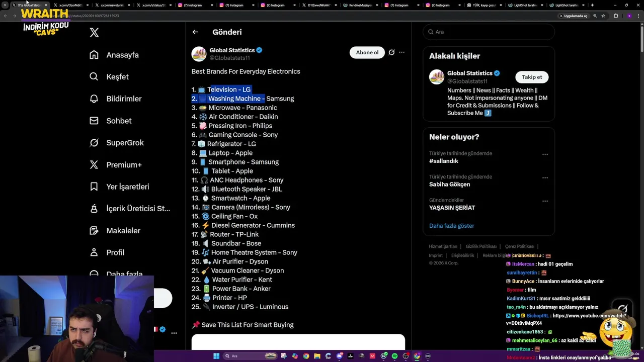Click the page vertical scrollbar
The image size is (644, 362).
(641, 40)
